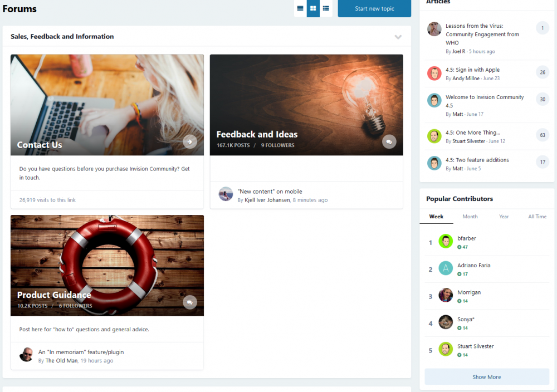The height and width of the screenshot is (392, 557).
Task: Open bfarber's avatar in Popular Contributors
Action: point(445,241)
